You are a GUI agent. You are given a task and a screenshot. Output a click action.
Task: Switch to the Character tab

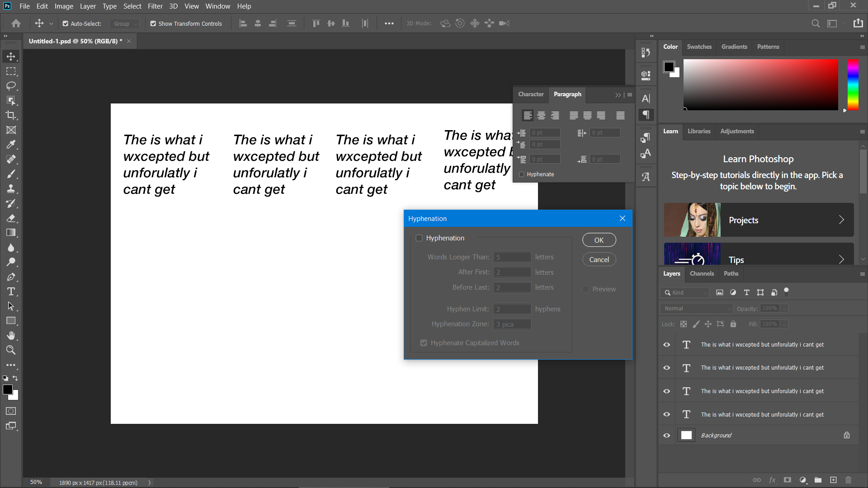[x=531, y=94]
